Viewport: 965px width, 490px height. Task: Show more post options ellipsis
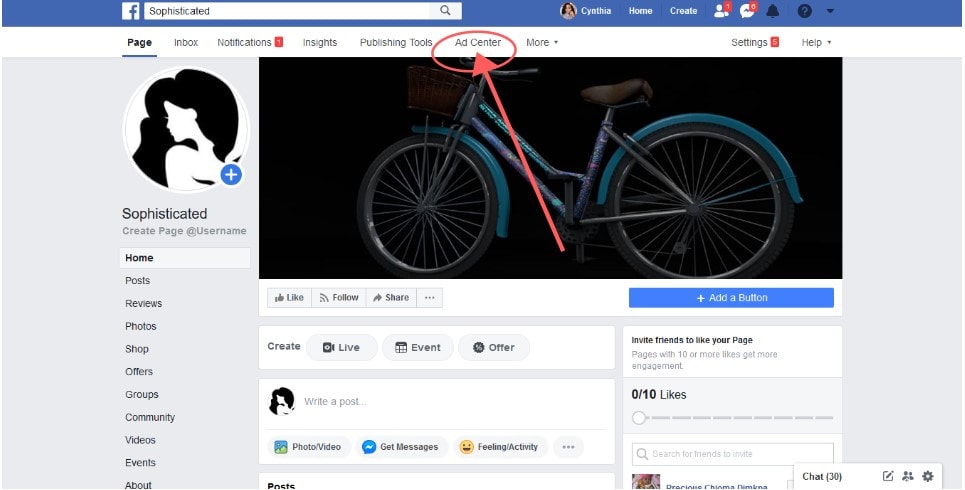pos(568,447)
